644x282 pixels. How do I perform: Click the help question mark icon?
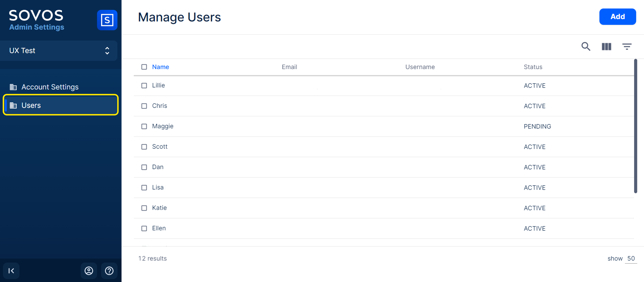coord(108,271)
